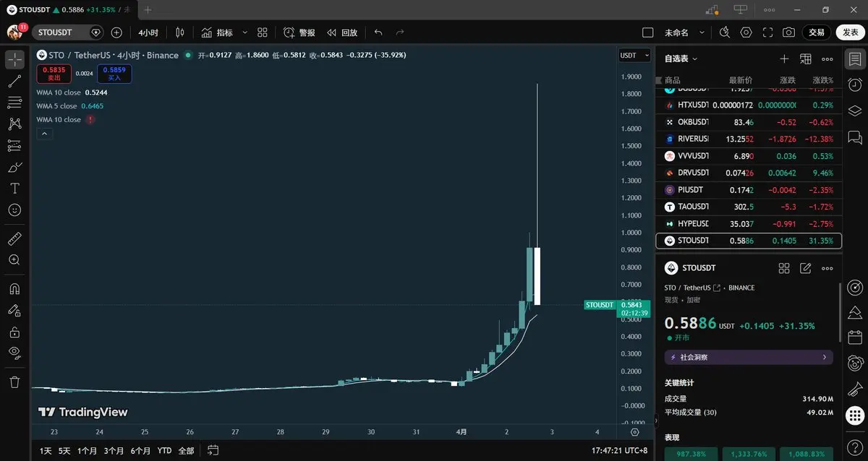This screenshot has width=868, height=461.
Task: Click the 发表 publish button
Action: pos(849,33)
